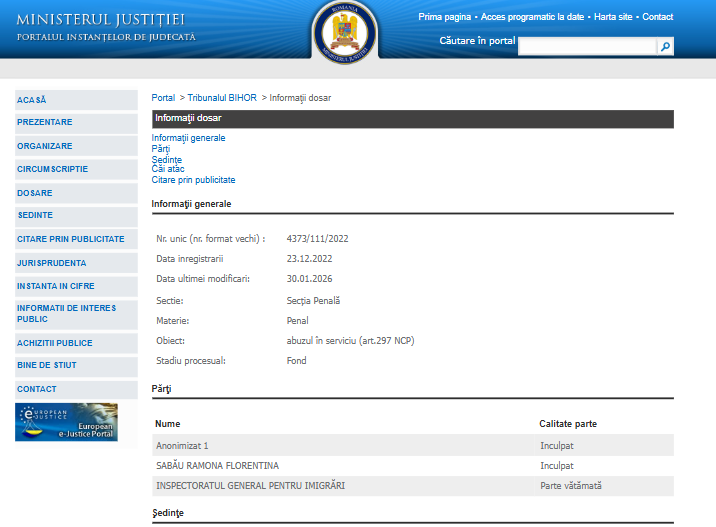The image size is (716, 527).
Task: Select ȘEDINȚE in the left menu
Action: pos(35,215)
